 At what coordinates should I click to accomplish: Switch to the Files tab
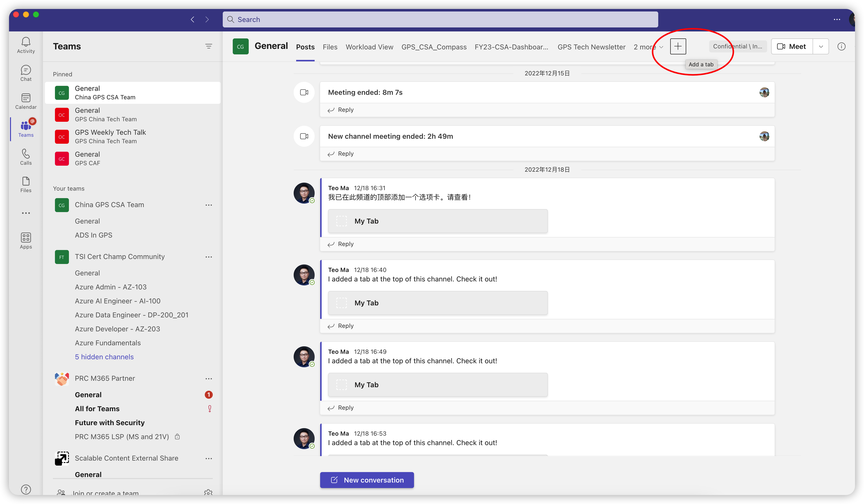pyautogui.click(x=330, y=47)
